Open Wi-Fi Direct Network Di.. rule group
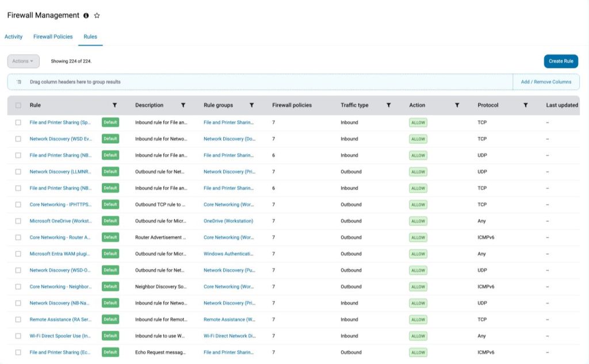This screenshot has height=364, width=589. click(230, 336)
